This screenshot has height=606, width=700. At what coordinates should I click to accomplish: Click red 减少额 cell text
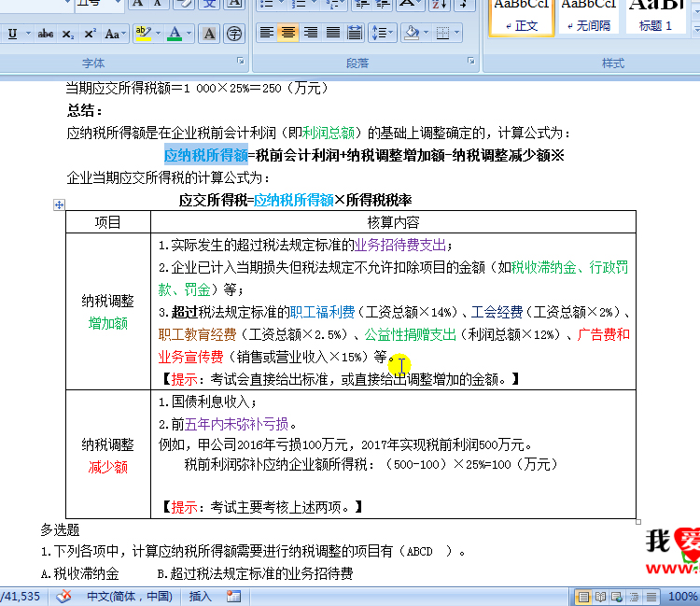[107, 467]
